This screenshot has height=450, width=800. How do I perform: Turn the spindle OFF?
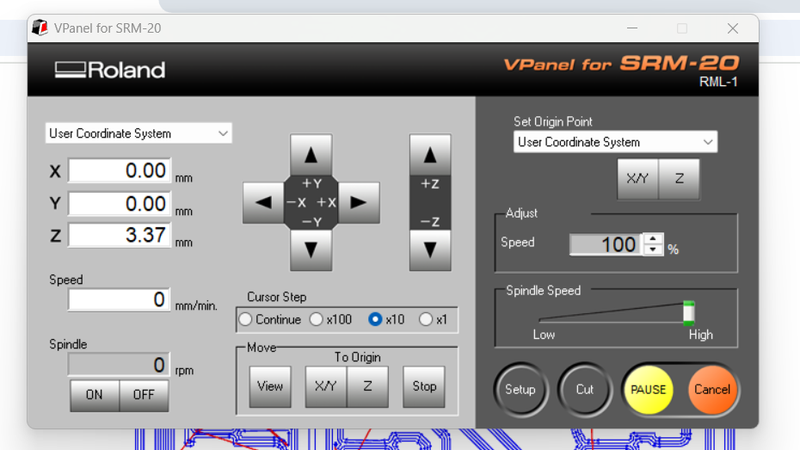[x=144, y=395]
